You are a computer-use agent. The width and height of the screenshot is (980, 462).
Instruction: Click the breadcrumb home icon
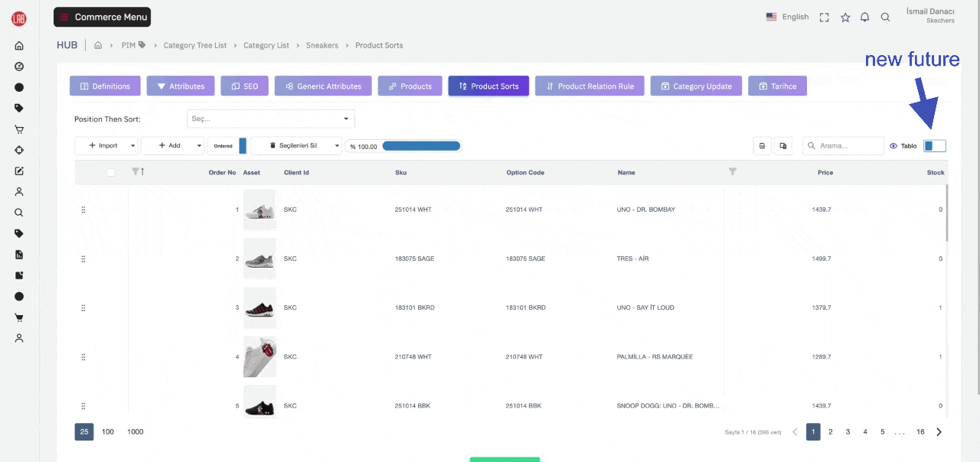point(98,45)
